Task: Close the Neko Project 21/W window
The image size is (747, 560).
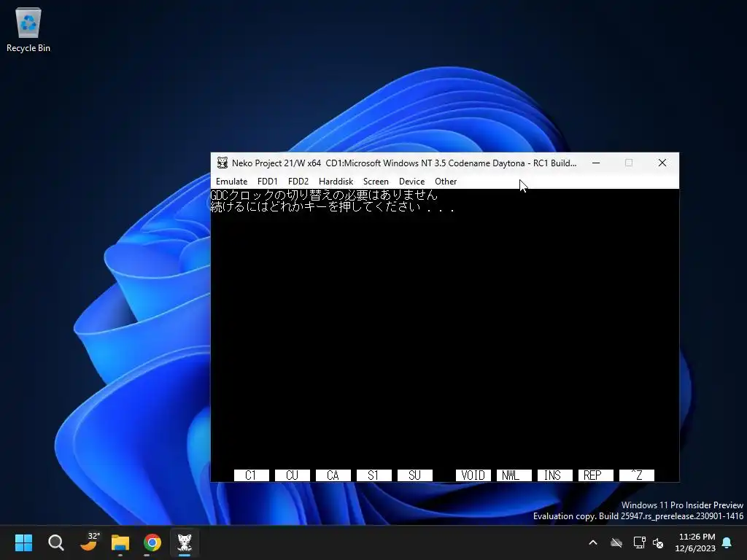Action: 662,163
